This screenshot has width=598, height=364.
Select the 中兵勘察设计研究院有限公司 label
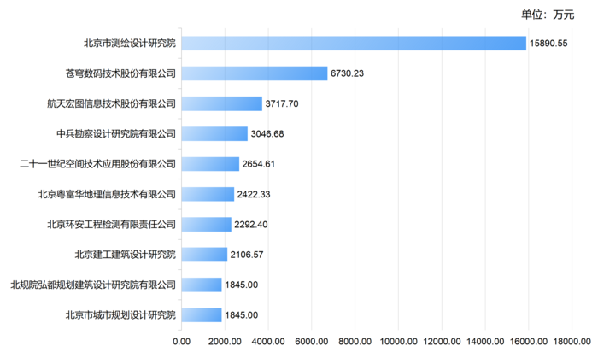tap(116, 133)
